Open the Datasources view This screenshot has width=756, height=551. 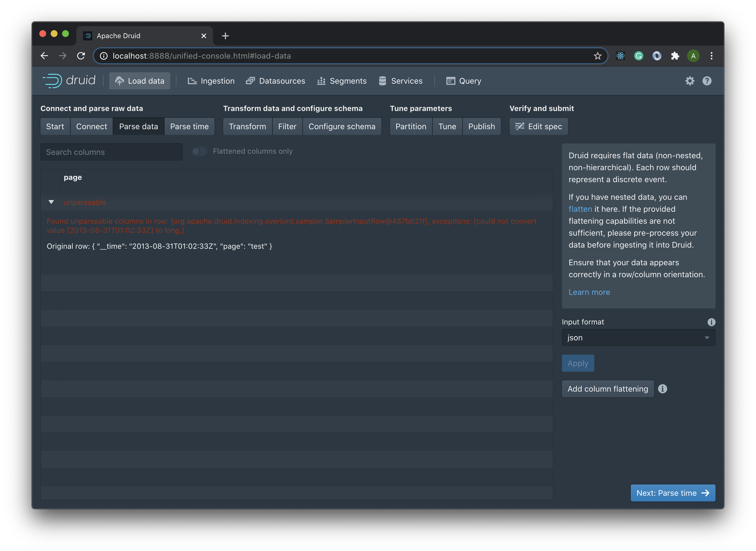(x=276, y=81)
